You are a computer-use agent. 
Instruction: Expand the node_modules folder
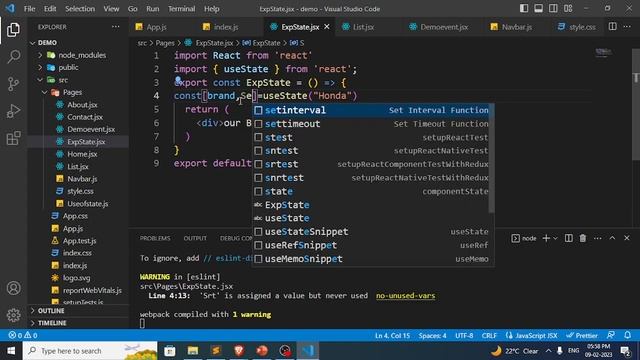pos(77,55)
